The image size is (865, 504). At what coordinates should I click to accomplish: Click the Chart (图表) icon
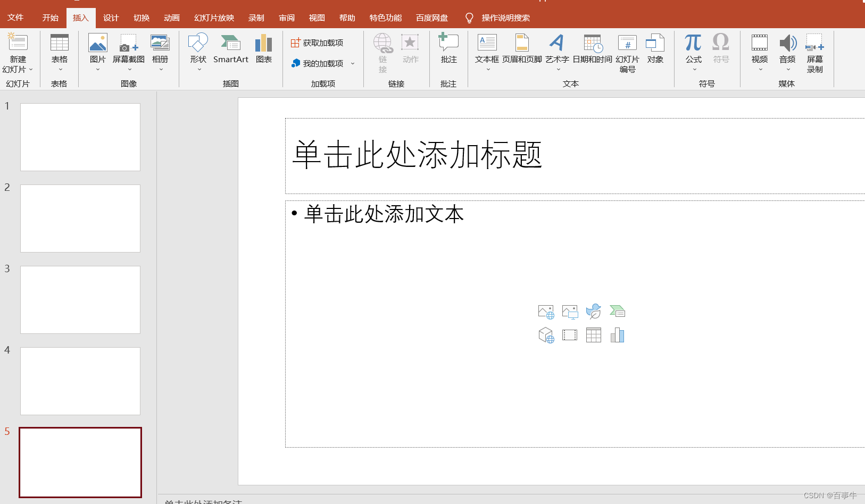click(264, 43)
